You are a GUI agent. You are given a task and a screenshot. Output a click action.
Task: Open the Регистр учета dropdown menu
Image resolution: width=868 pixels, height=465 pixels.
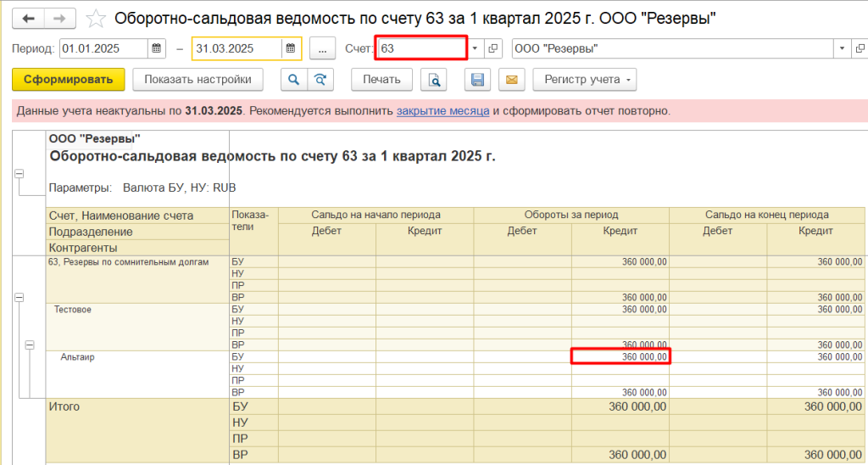click(584, 80)
